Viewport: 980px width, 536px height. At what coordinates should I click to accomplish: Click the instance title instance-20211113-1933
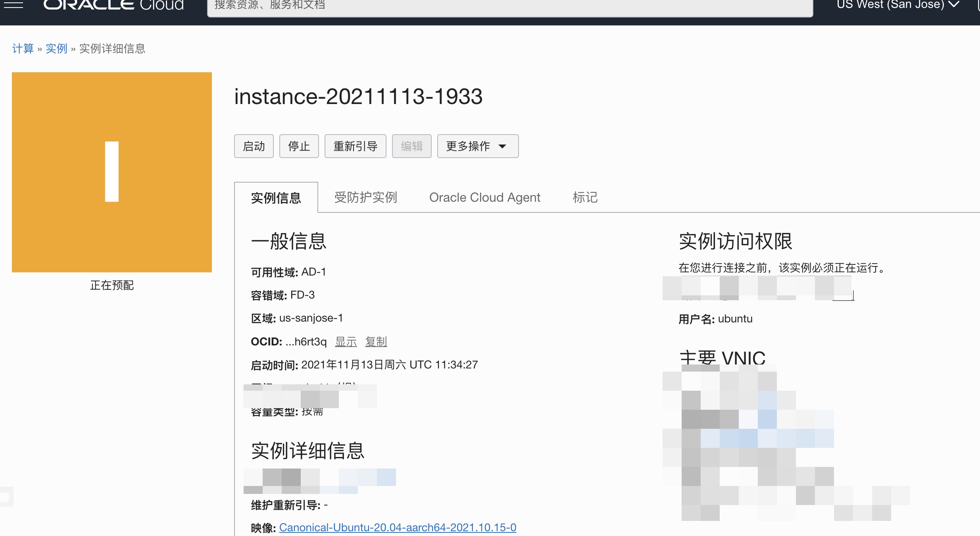pyautogui.click(x=358, y=96)
